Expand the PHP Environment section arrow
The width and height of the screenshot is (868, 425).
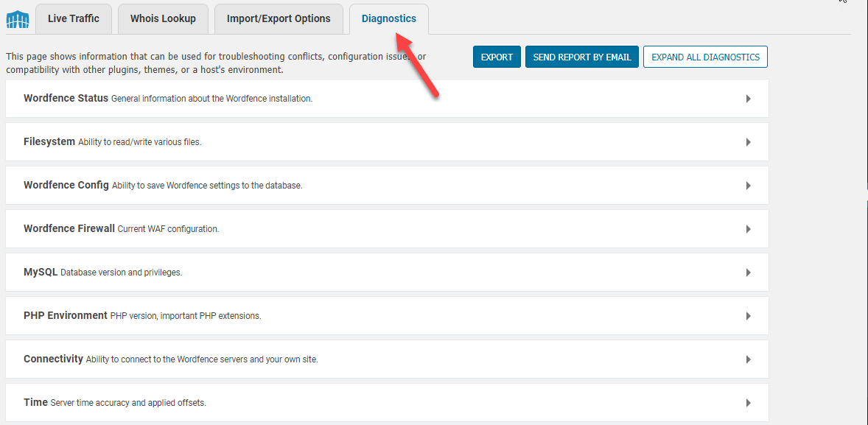pyautogui.click(x=749, y=316)
